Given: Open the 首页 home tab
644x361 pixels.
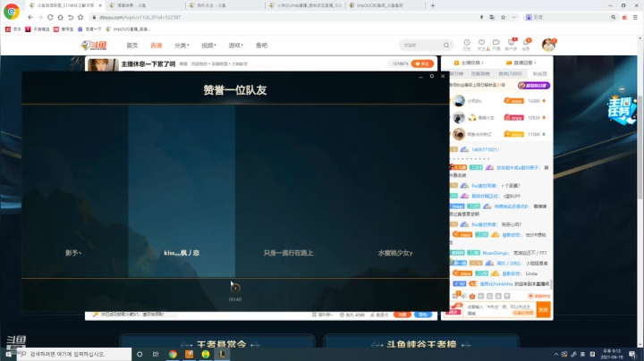Looking at the screenshot, I should [x=131, y=45].
